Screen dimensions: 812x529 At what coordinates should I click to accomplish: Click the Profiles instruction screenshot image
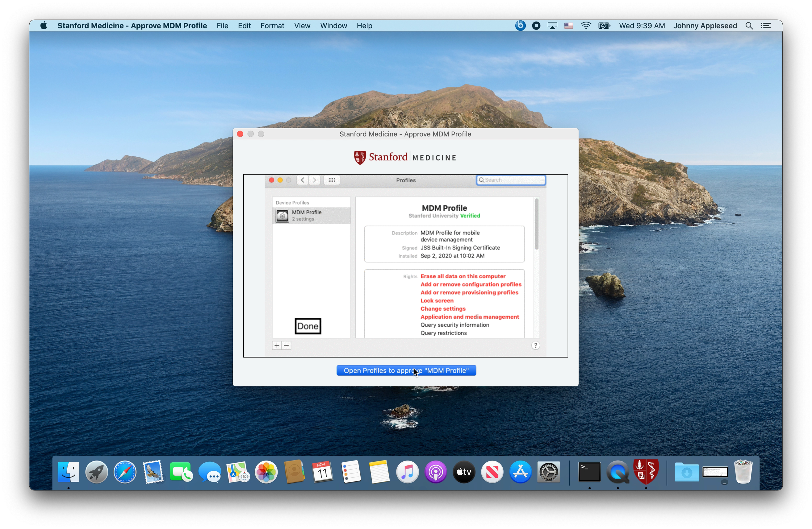point(406,266)
